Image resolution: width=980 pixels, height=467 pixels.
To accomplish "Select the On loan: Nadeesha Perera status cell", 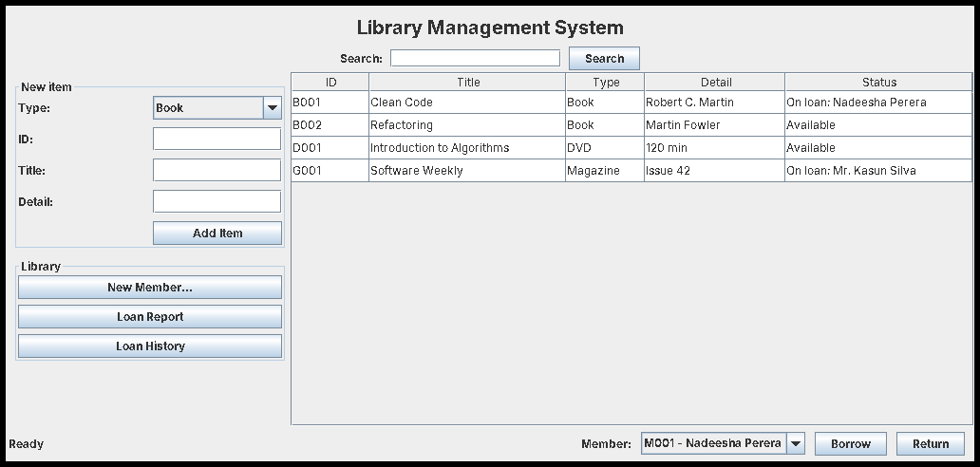I will click(x=878, y=103).
